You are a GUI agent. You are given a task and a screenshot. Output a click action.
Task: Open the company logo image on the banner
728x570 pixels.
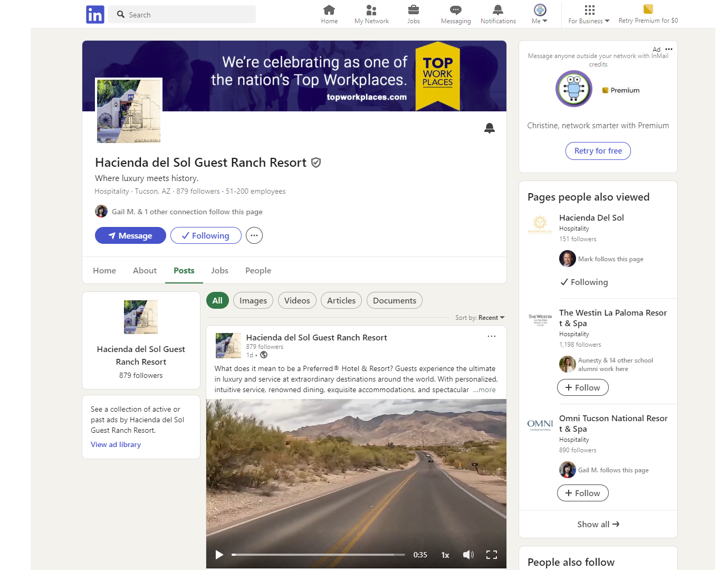pyautogui.click(x=129, y=111)
